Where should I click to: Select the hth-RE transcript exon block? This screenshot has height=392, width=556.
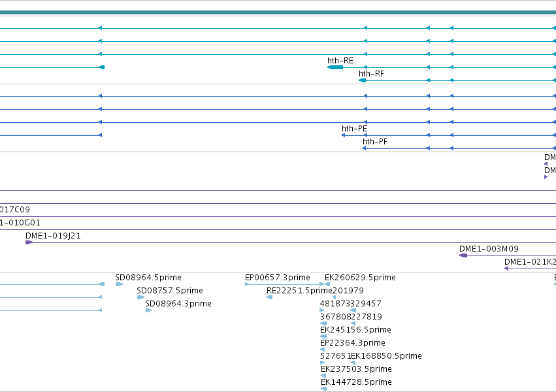335,67
